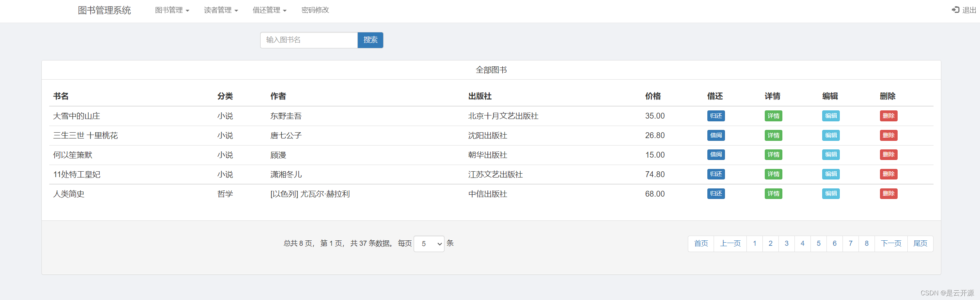This screenshot has height=300, width=980.
Task: Return 人类简史 via 归还 button
Action: tap(716, 194)
